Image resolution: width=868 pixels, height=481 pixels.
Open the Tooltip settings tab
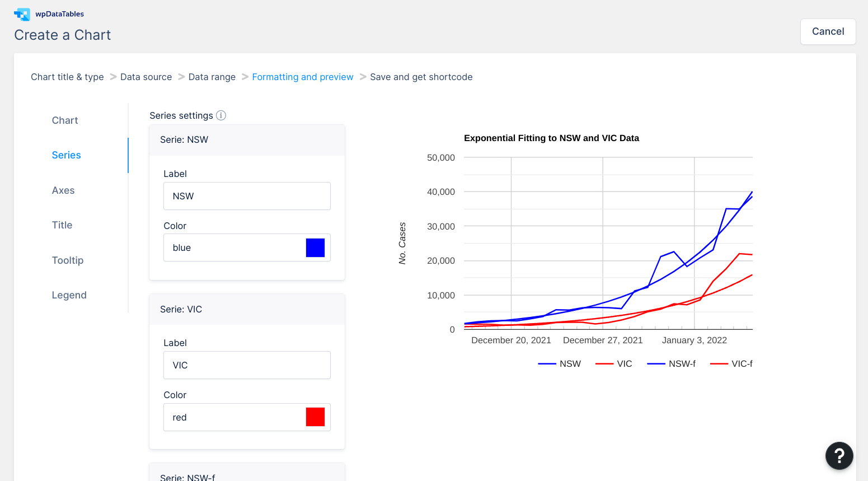coord(68,260)
